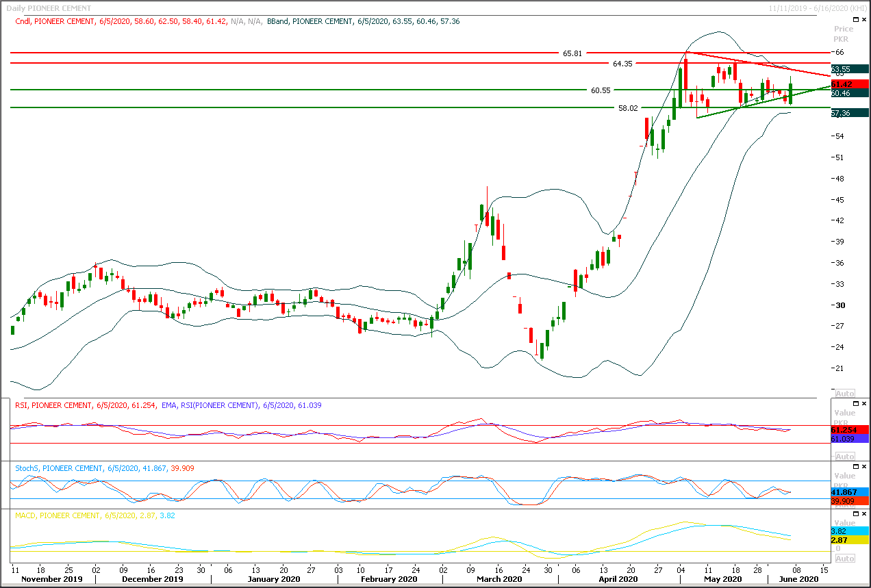Click the 63.55 upper band price tag

(850, 69)
